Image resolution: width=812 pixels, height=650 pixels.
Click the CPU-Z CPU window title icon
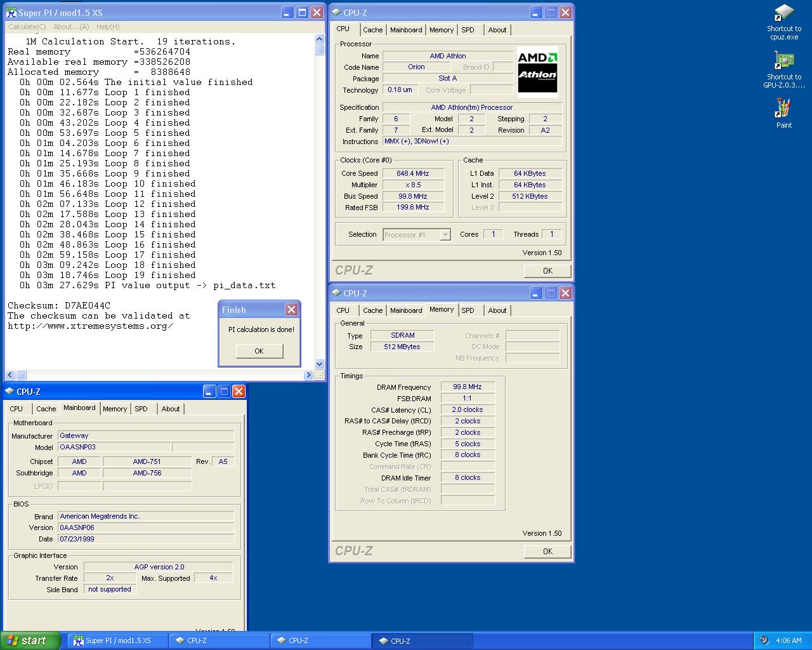(x=337, y=12)
